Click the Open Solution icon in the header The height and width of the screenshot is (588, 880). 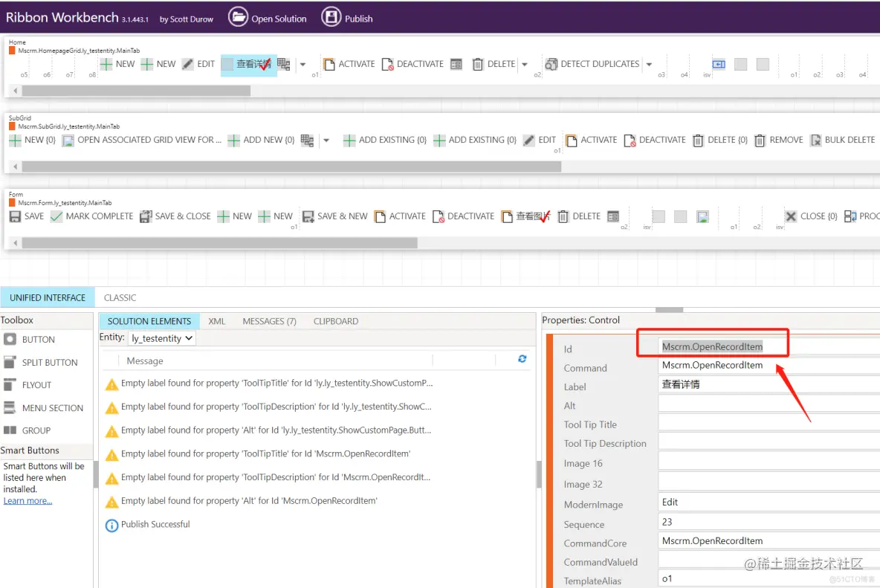(238, 18)
